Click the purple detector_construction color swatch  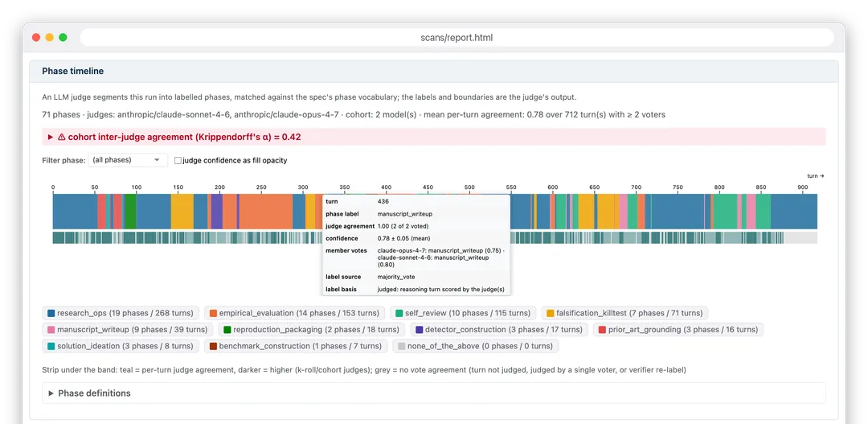tap(419, 330)
